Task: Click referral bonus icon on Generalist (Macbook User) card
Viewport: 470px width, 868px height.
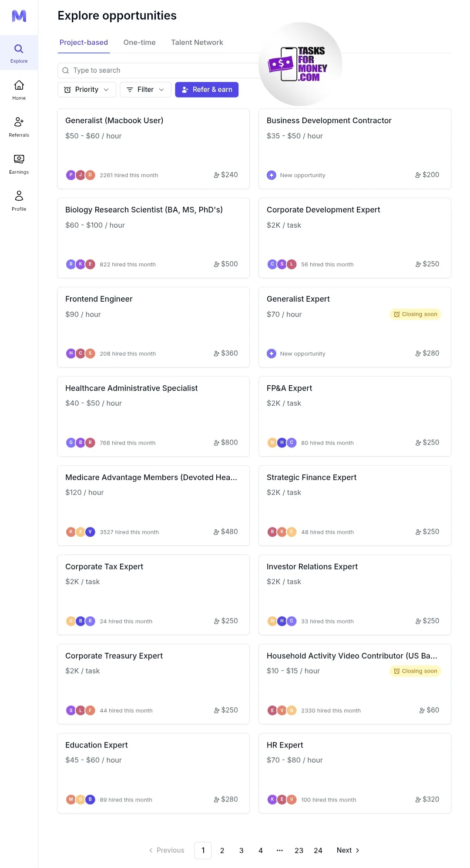Action: point(216,175)
